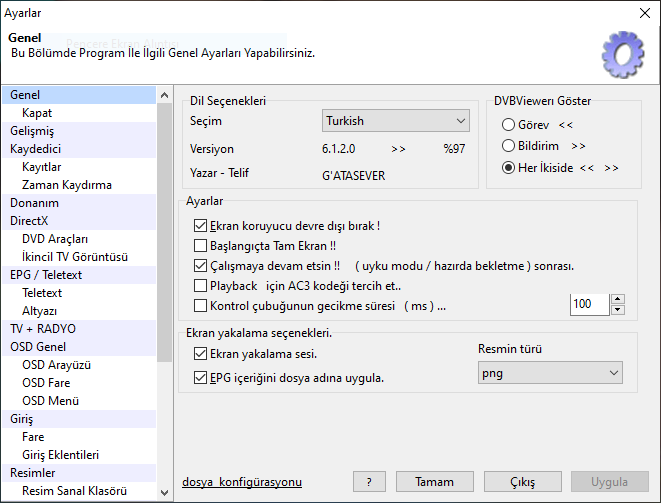Expand the png image type dropdown
661x503 pixels.
tap(549, 373)
